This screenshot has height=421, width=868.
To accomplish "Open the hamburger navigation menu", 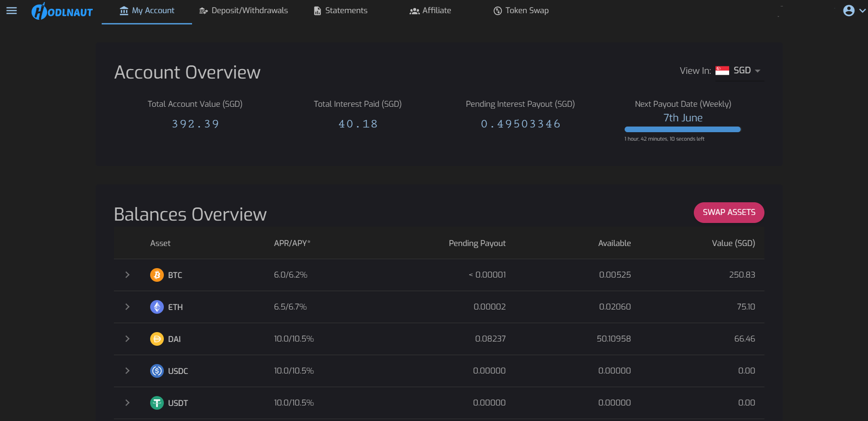I will pos(12,10).
